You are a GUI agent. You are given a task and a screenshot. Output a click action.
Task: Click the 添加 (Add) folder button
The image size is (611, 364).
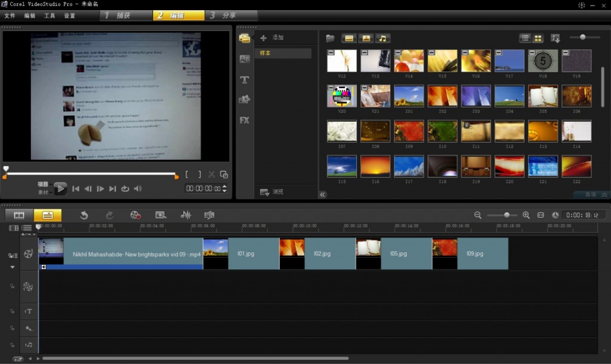[272, 38]
